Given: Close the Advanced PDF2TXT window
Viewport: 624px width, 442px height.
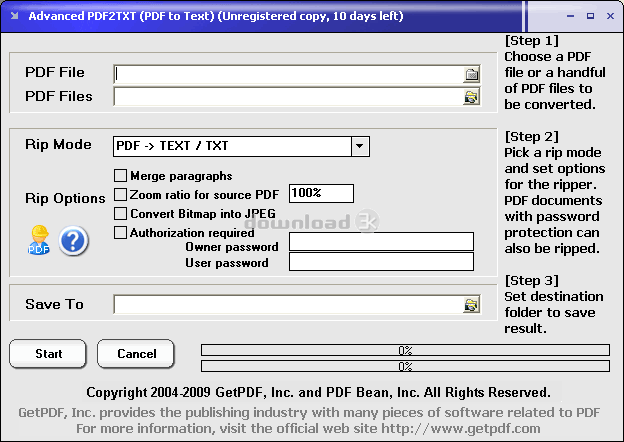Looking at the screenshot, I should tap(610, 16).
